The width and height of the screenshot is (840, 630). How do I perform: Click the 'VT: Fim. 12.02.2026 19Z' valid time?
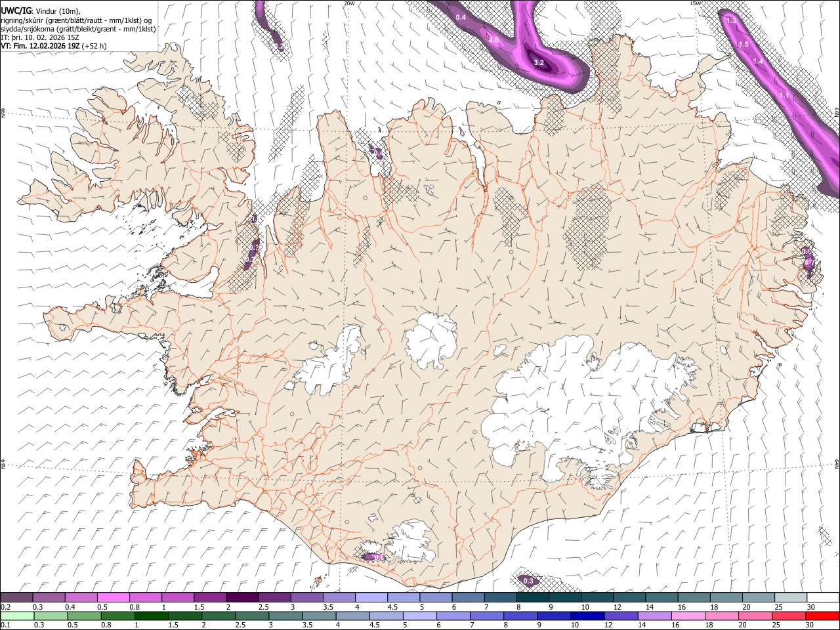(x=40, y=46)
